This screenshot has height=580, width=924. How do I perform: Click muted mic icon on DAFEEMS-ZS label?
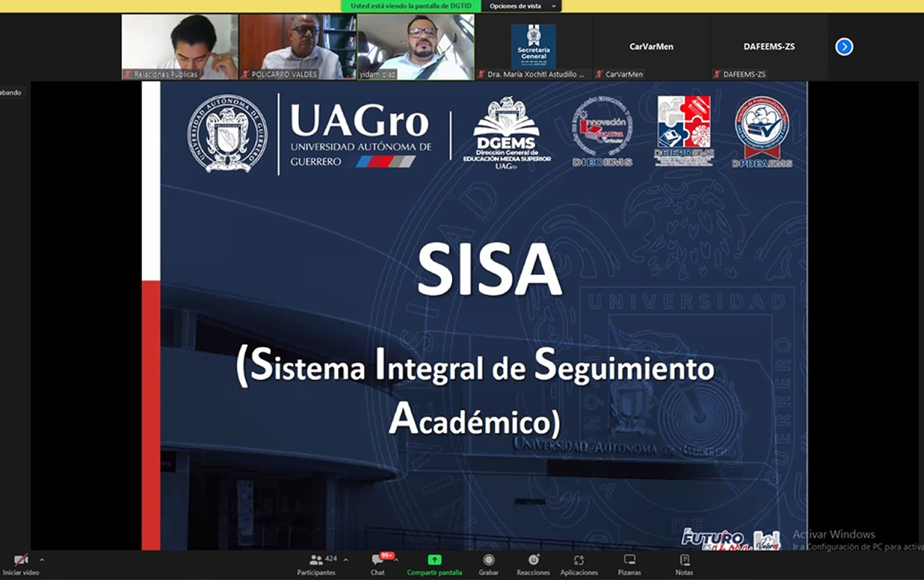click(x=718, y=74)
